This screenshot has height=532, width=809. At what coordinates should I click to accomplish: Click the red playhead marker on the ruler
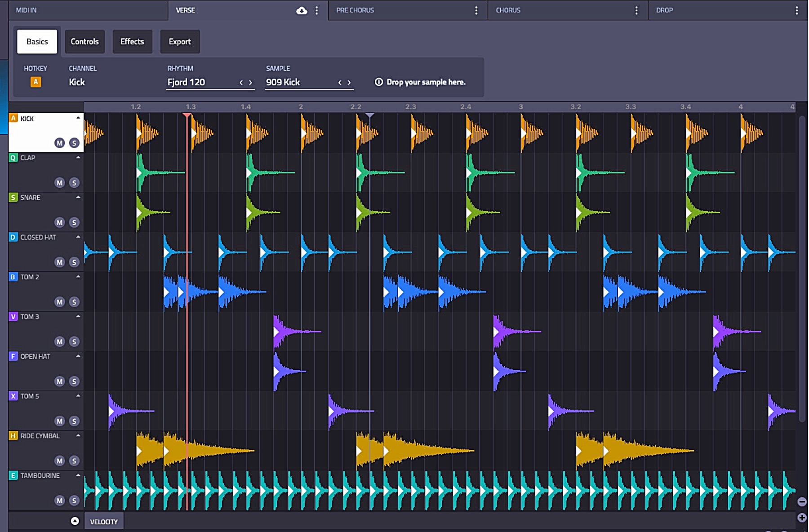187,115
